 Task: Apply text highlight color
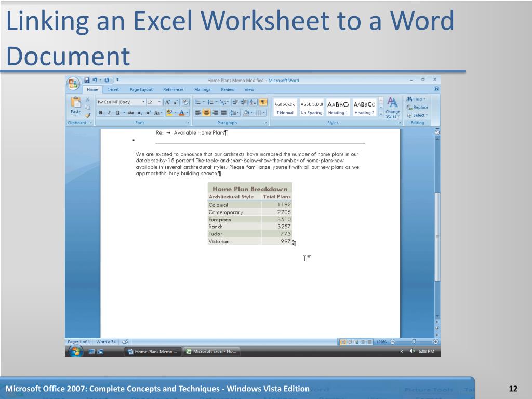coord(169,113)
